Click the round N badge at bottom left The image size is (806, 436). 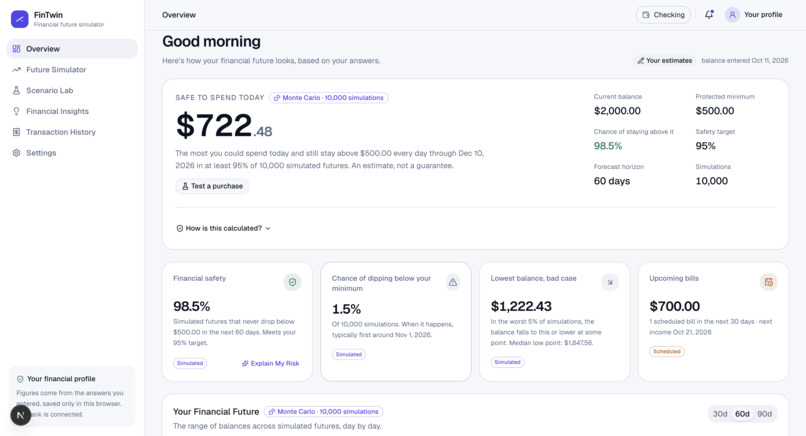21,415
